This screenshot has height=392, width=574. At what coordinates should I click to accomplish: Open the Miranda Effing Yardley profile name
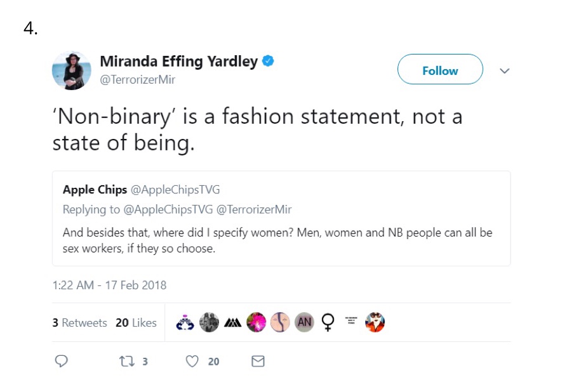179,62
